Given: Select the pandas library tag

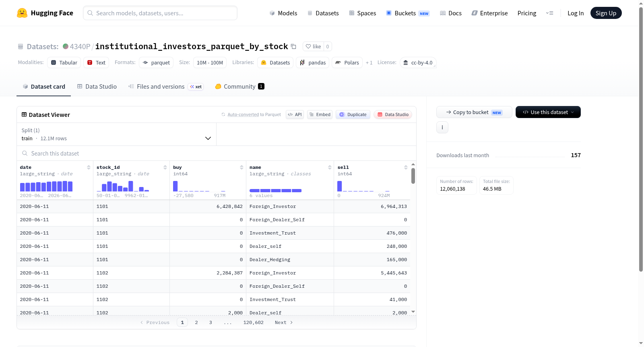Looking at the screenshot, I should click(313, 62).
